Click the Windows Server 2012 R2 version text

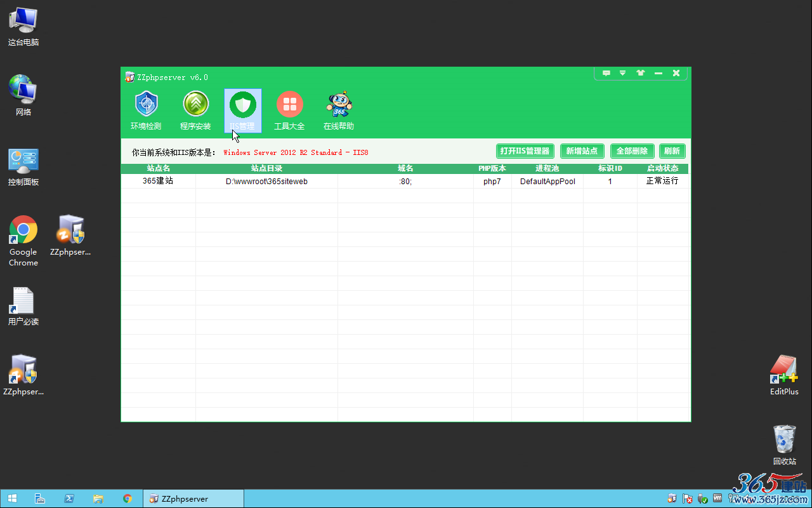tap(296, 152)
